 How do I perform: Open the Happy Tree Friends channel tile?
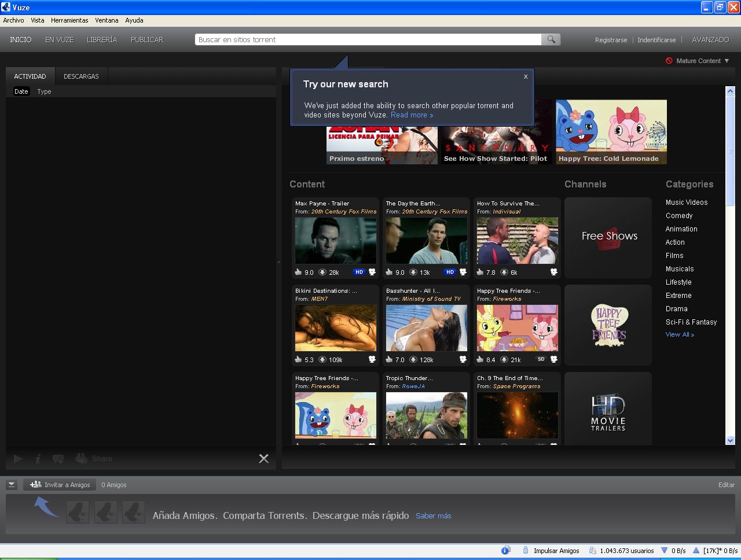coord(608,325)
